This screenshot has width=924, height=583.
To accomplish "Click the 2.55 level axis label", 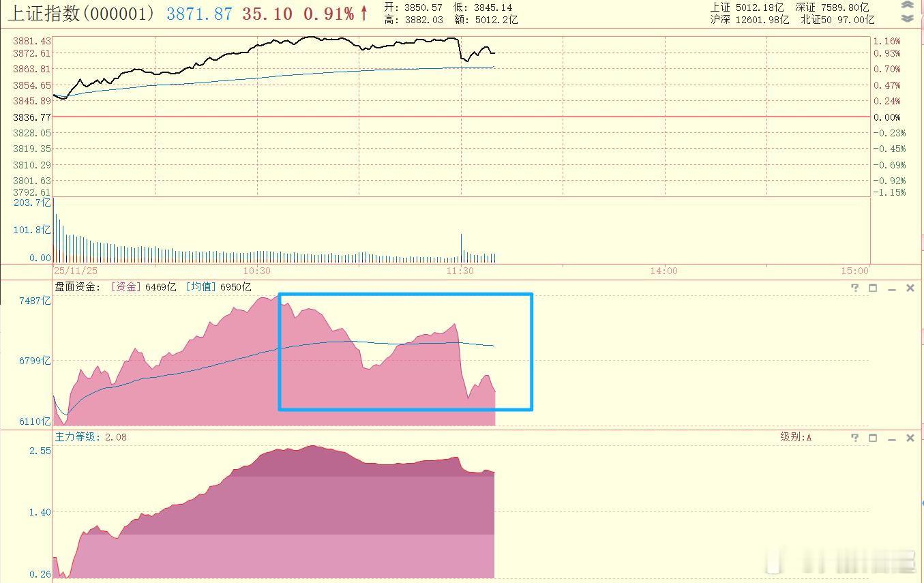I will point(40,451).
